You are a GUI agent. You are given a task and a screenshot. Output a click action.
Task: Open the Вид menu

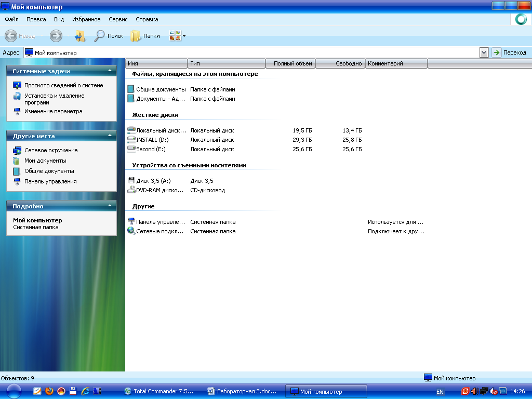[x=59, y=19]
